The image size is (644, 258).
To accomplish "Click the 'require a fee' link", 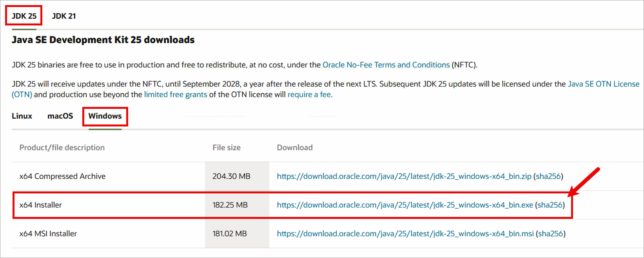I will click(x=309, y=95).
